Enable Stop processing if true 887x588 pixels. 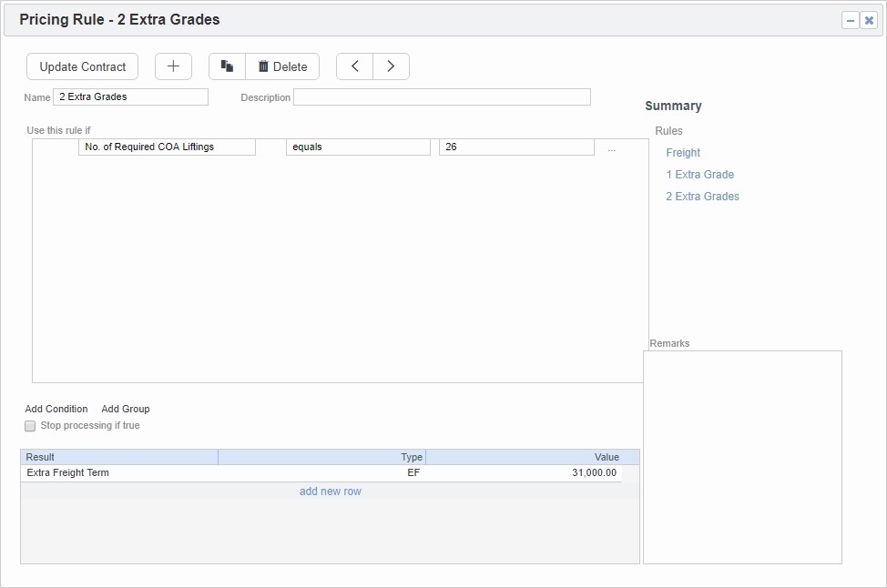30,426
